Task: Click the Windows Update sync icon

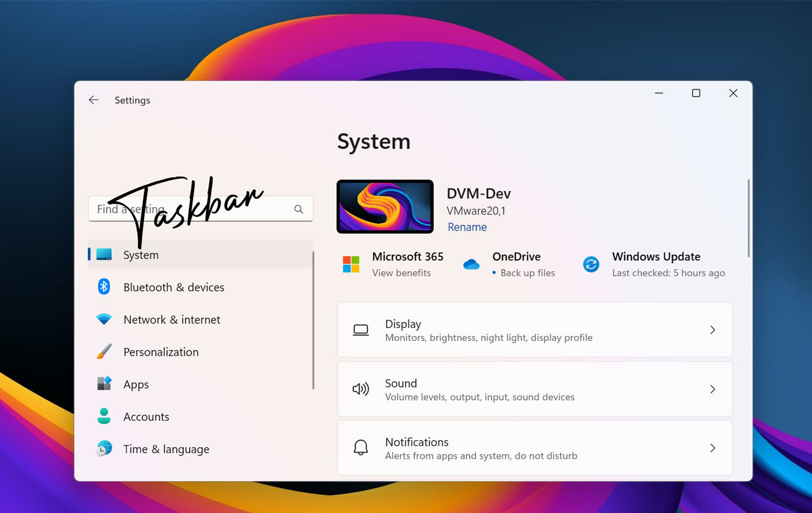Action: pos(591,264)
